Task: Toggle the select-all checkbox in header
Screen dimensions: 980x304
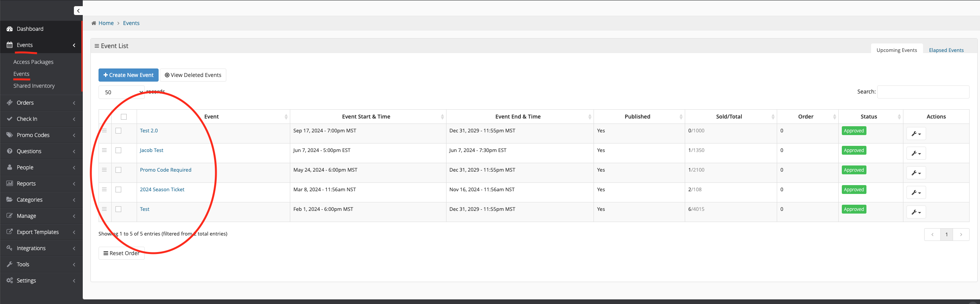Action: (124, 117)
